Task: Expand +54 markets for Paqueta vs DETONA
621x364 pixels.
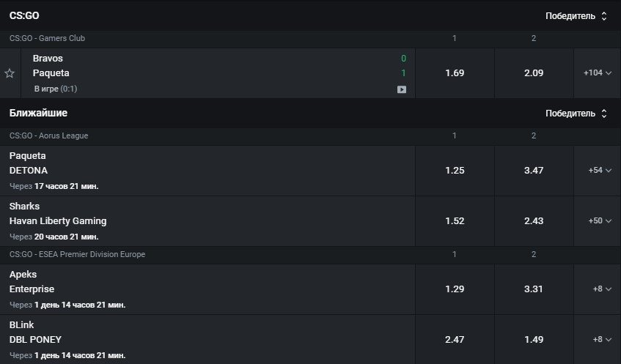Action: point(599,170)
